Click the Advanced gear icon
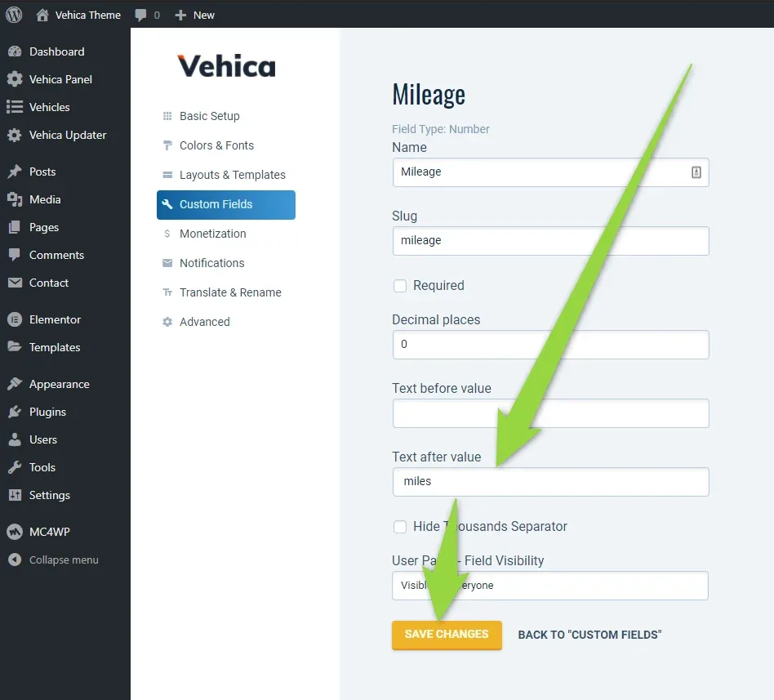 (x=167, y=322)
